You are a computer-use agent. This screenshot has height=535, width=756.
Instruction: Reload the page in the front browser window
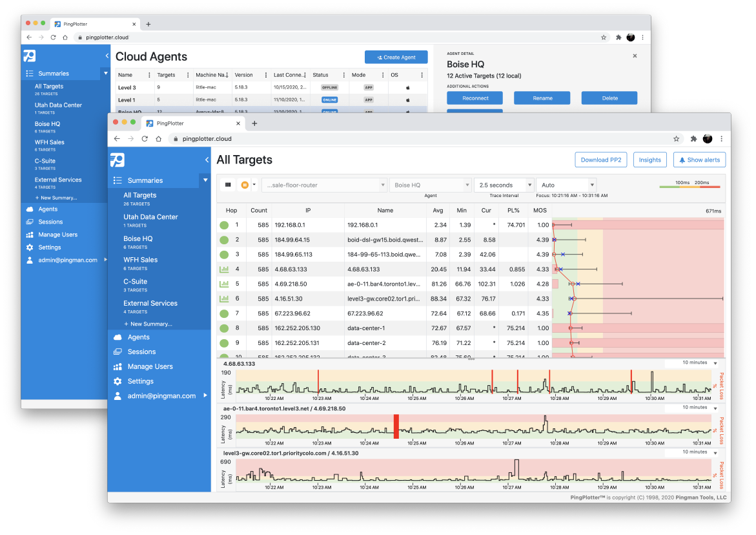click(x=145, y=138)
